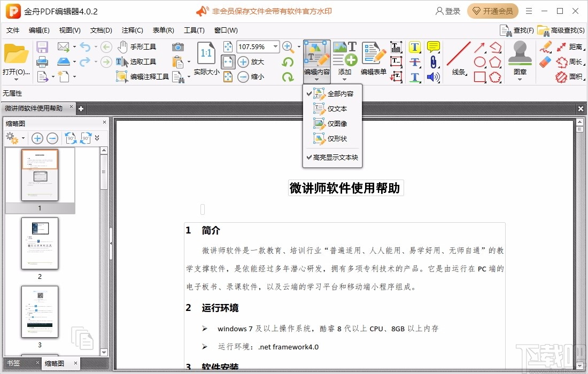Viewport: 588px width, 374px height.
Task: Check the 仅文本 option in the menu
Action: click(336, 108)
